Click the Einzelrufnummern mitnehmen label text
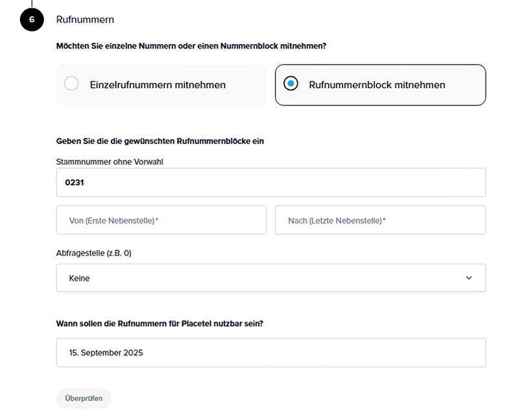520x420 pixels. 158,85
